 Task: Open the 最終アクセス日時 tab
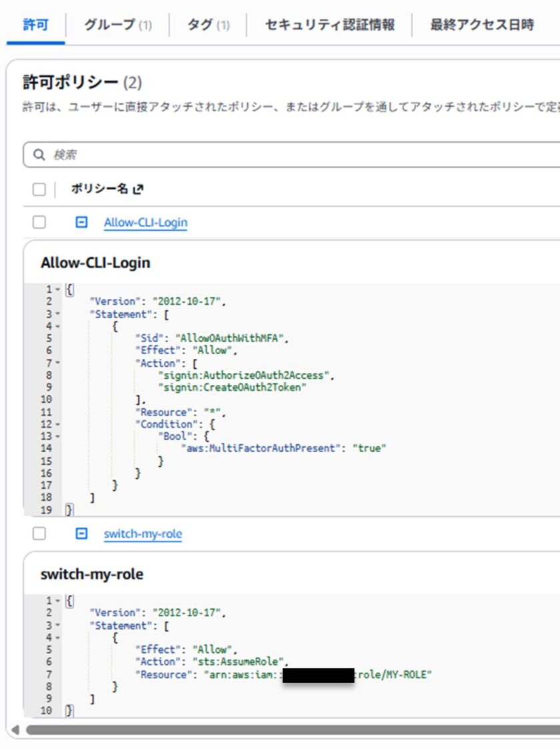point(482,25)
